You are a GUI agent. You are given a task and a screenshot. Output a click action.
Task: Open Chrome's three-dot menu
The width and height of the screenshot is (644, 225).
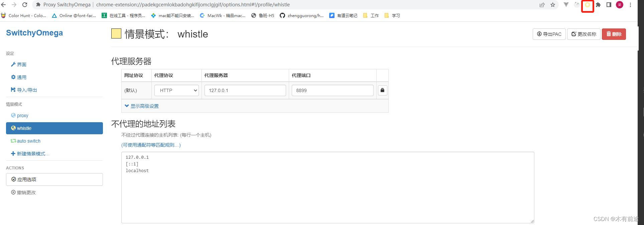630,5
